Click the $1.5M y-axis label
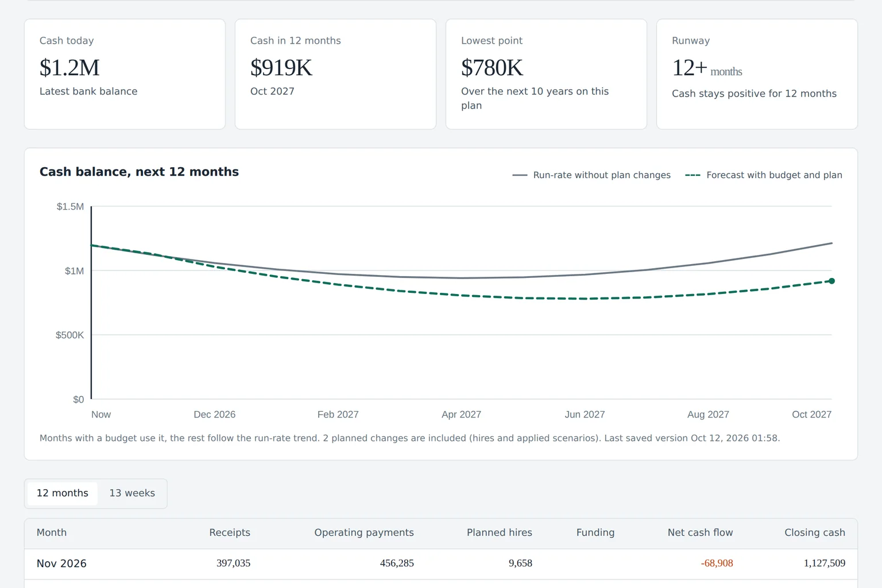Viewport: 882px width, 588px height. tap(70, 207)
